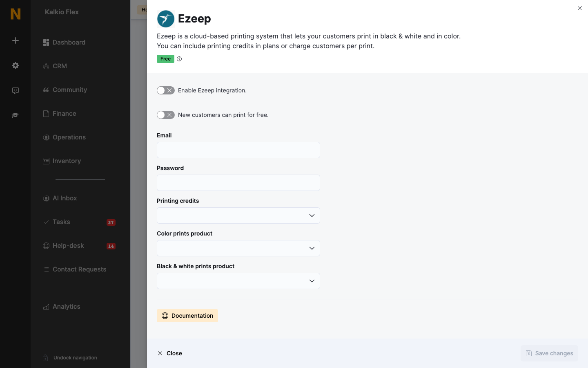Click the info icon beside Free badge

(x=179, y=59)
